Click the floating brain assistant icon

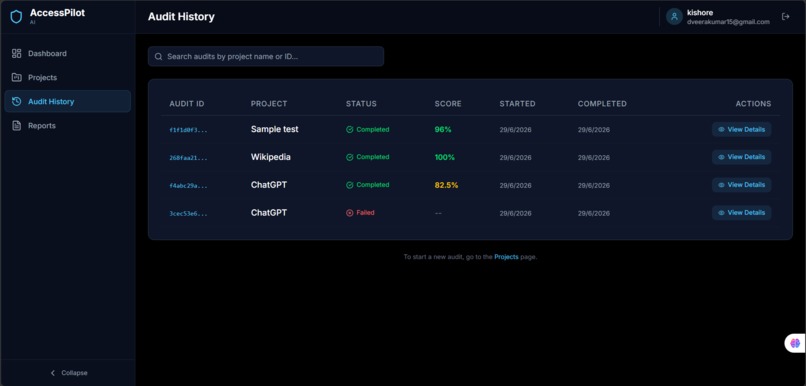click(x=795, y=343)
